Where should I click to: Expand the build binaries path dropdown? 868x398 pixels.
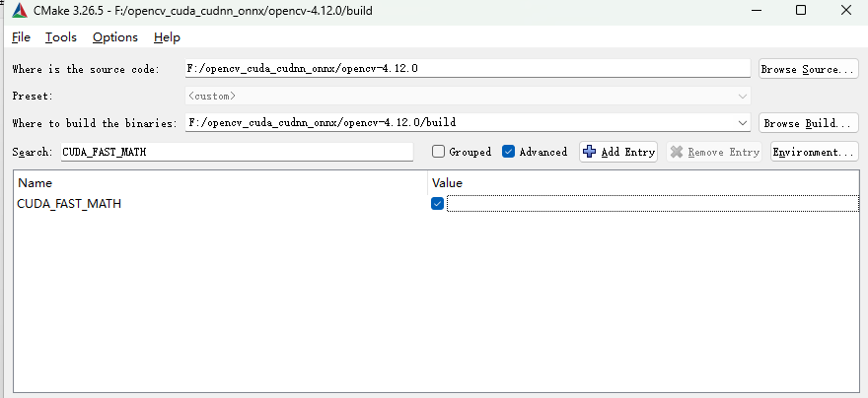[x=742, y=123]
